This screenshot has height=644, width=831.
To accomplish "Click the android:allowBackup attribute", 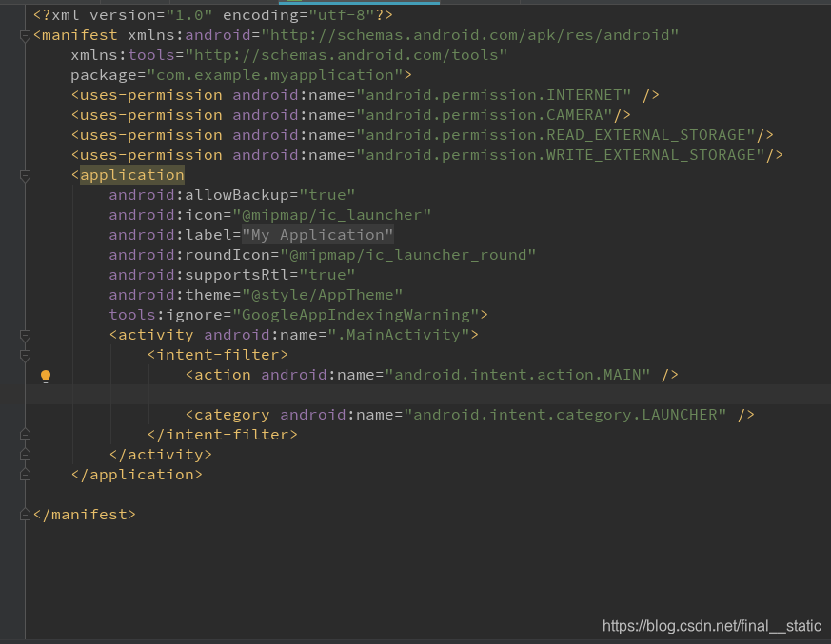I will (199, 195).
